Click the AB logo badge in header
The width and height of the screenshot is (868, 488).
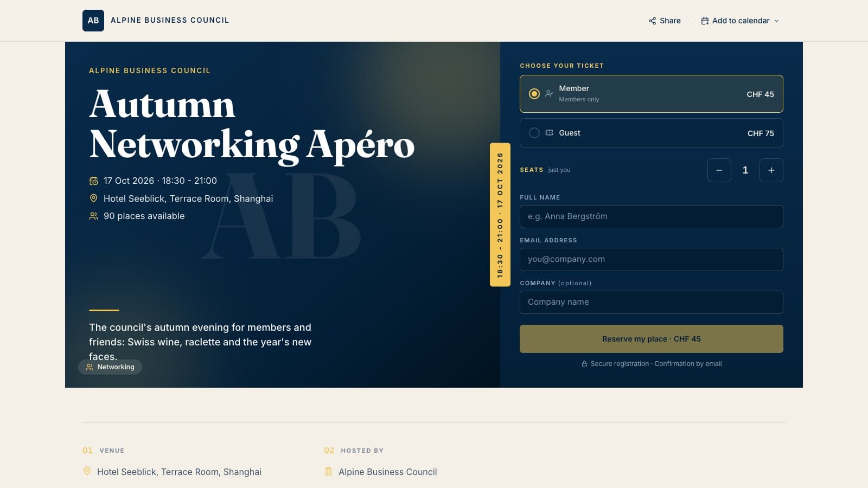coord(93,21)
